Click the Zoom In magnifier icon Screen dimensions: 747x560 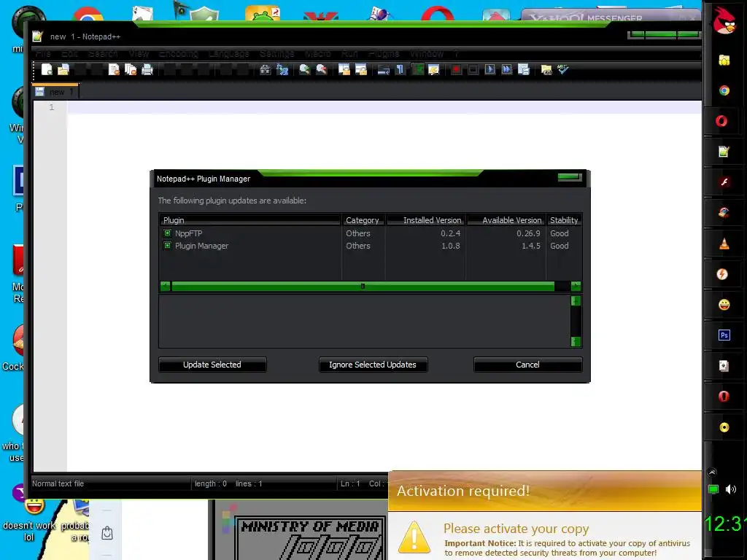pyautogui.click(x=304, y=69)
